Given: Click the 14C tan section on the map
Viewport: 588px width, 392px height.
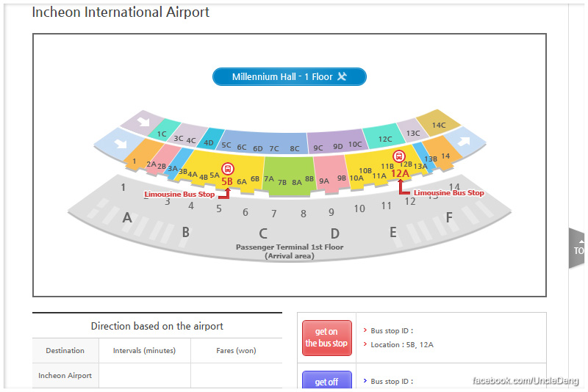Looking at the screenshot, I should [x=438, y=125].
